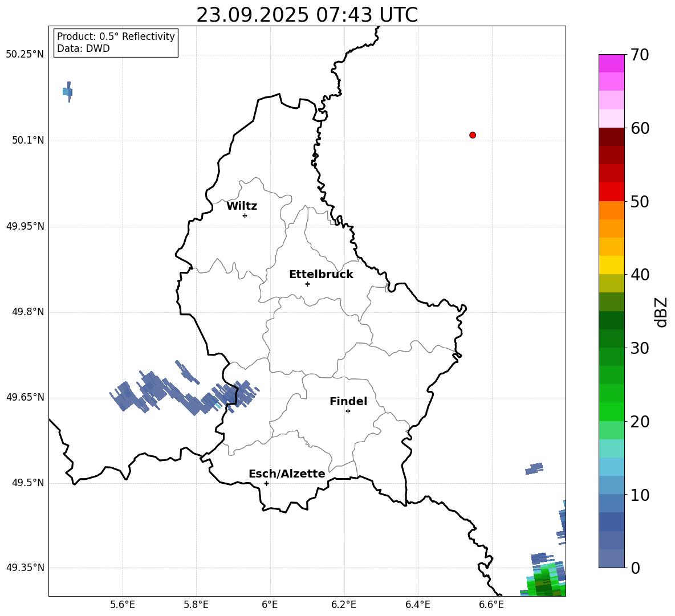Click the Product: 0.5° Reflectivity text

pos(116,36)
